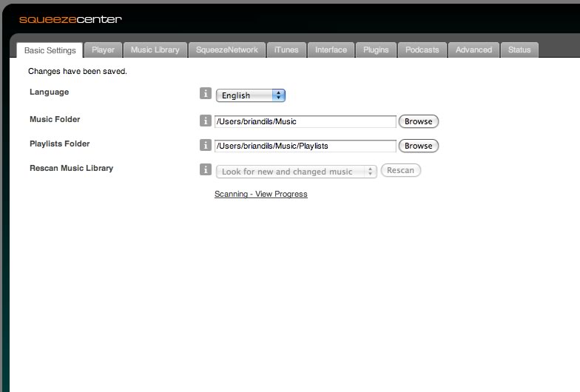Image resolution: width=580 pixels, height=392 pixels.
Task: Click the Playlists Folder path field
Action: click(305, 146)
